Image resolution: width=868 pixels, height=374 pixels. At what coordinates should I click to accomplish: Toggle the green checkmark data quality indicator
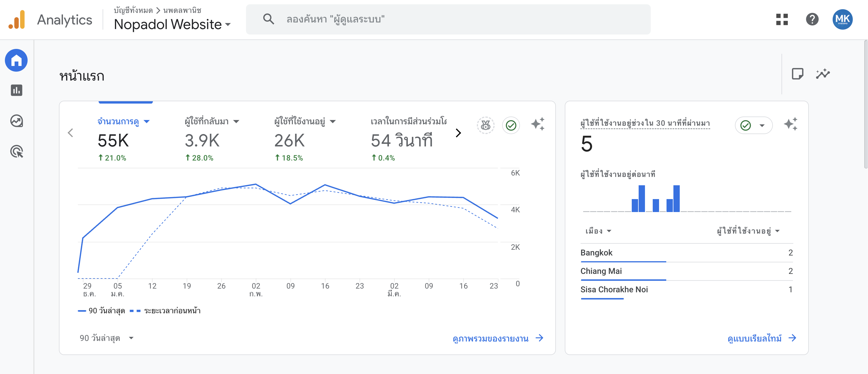point(511,125)
